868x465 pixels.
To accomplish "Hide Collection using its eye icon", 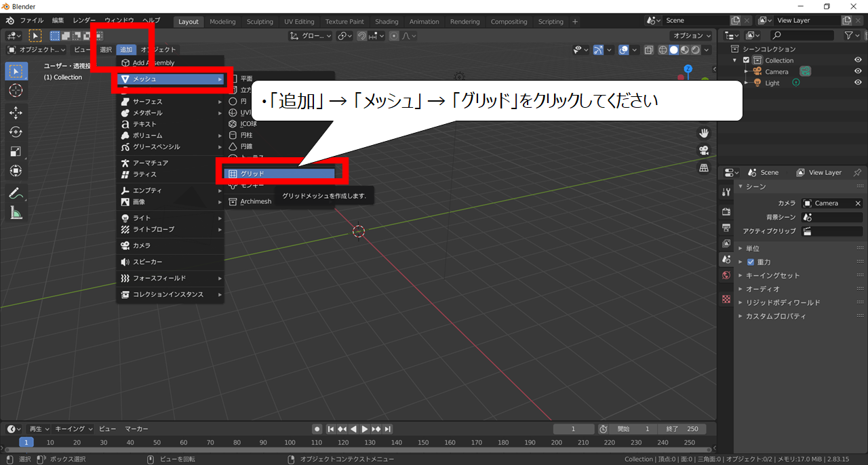I will (858, 60).
